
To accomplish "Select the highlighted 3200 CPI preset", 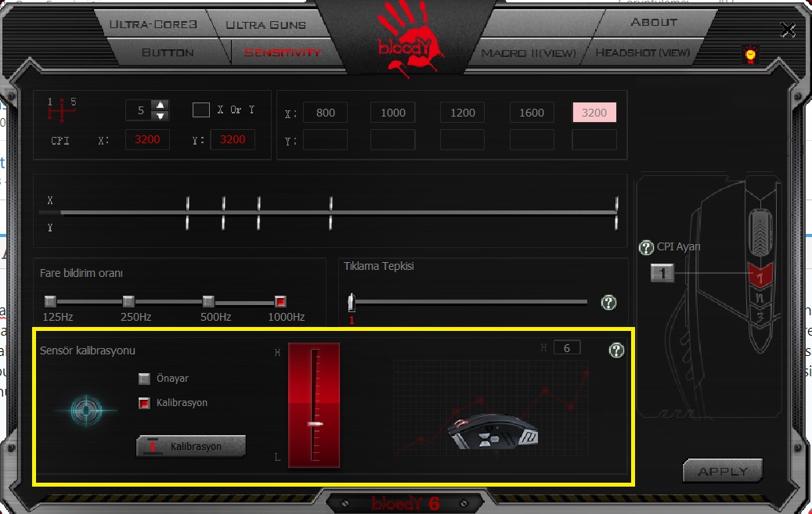I will coord(594,113).
